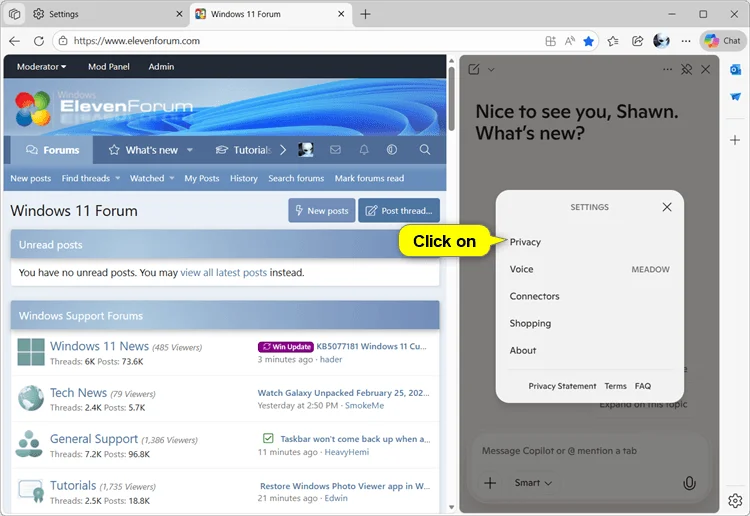Open the Windows 11 News forum
750x516 pixels.
pyautogui.click(x=99, y=346)
